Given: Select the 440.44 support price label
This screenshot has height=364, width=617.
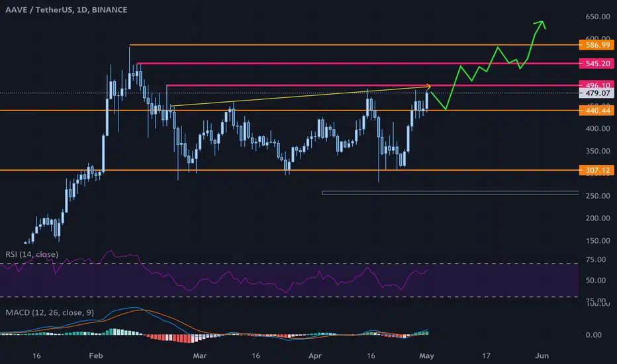Looking at the screenshot, I should (x=596, y=111).
